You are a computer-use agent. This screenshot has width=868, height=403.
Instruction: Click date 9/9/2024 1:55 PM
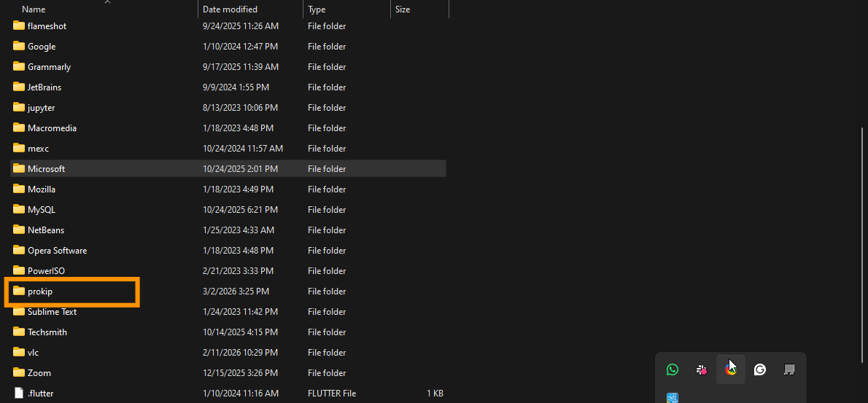pyautogui.click(x=236, y=87)
